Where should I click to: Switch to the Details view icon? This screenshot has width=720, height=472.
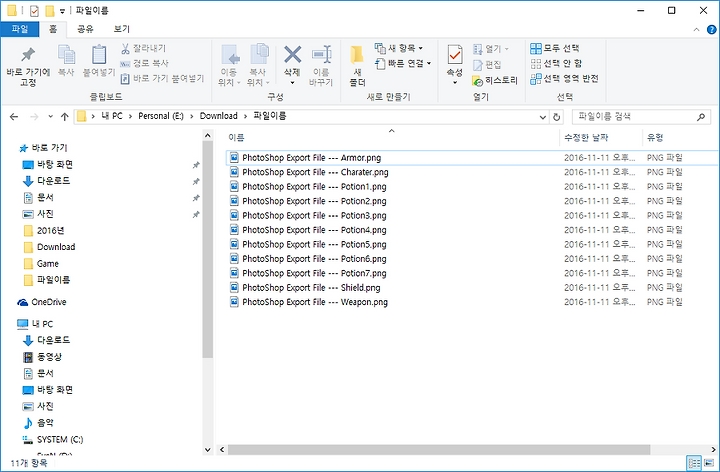(694, 463)
